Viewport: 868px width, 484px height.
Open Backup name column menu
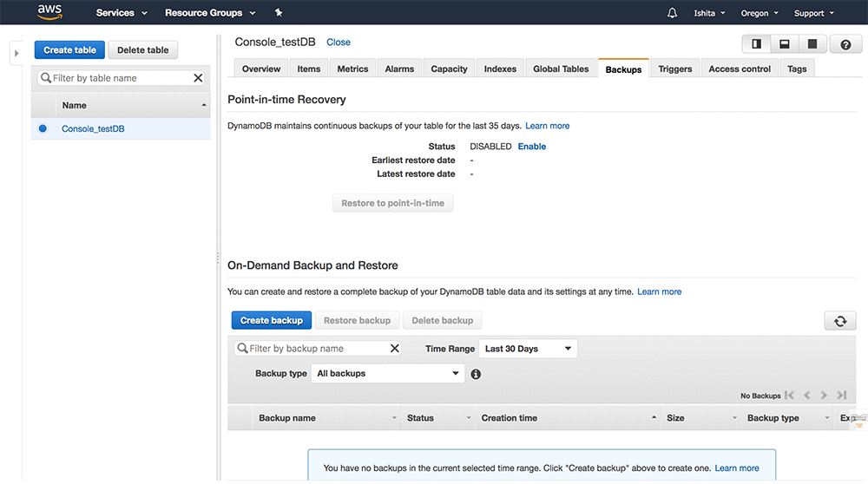coord(394,418)
